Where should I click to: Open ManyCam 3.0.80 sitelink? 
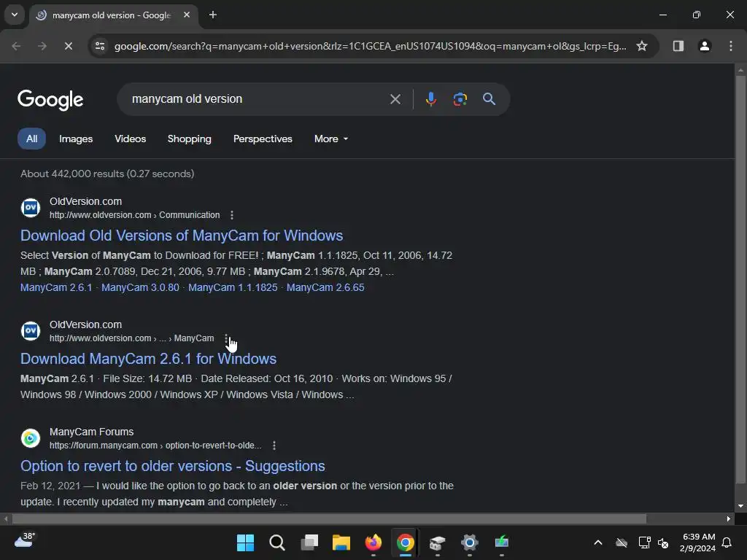click(x=140, y=287)
